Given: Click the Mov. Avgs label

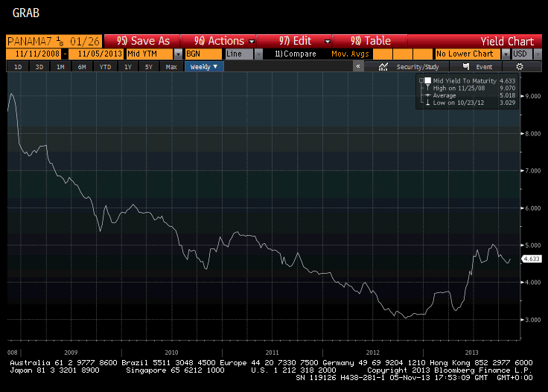Looking at the screenshot, I should (350, 54).
